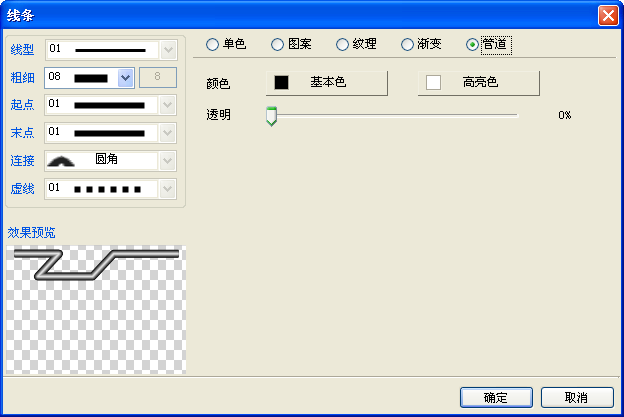Click the 连接 label

coord(22,161)
